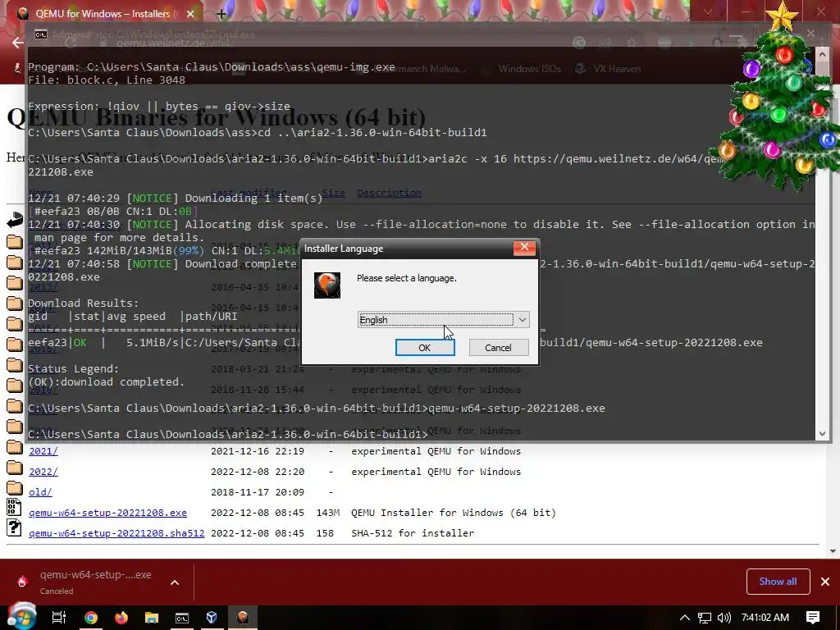The height and width of the screenshot is (630, 840).
Task: Open the 2022/ directory link
Action: [43, 472]
